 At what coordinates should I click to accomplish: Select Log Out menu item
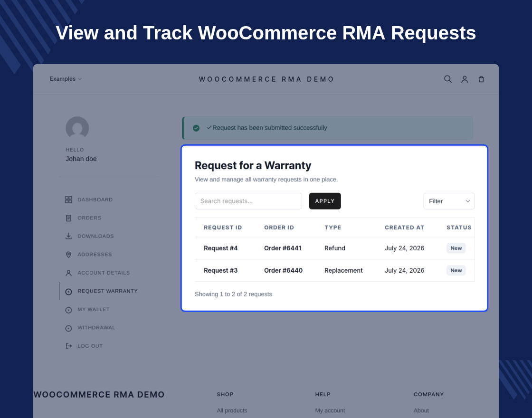[x=90, y=346]
